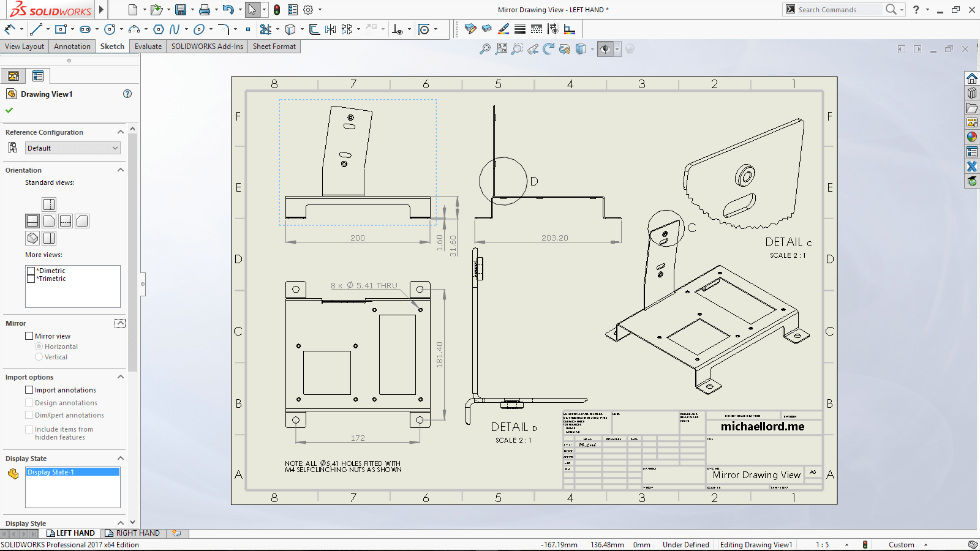Viewport: 980px width, 551px height.
Task: Open the Line tool dropdown arrow
Action: pyautogui.click(x=48, y=29)
